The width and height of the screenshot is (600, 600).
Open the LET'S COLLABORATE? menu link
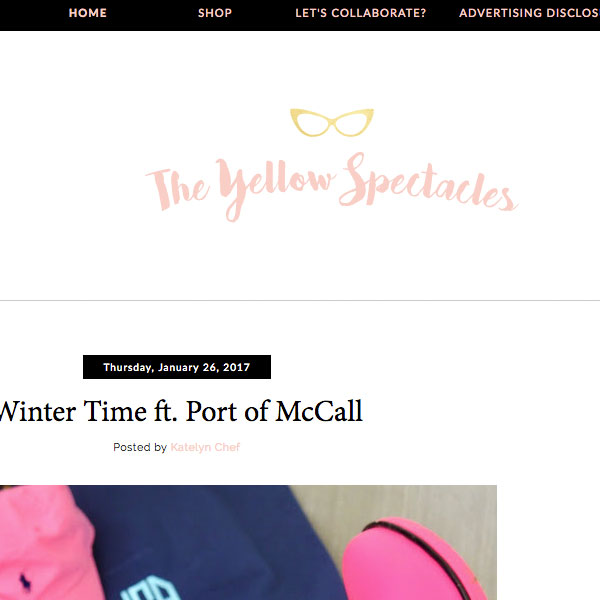[x=360, y=13]
